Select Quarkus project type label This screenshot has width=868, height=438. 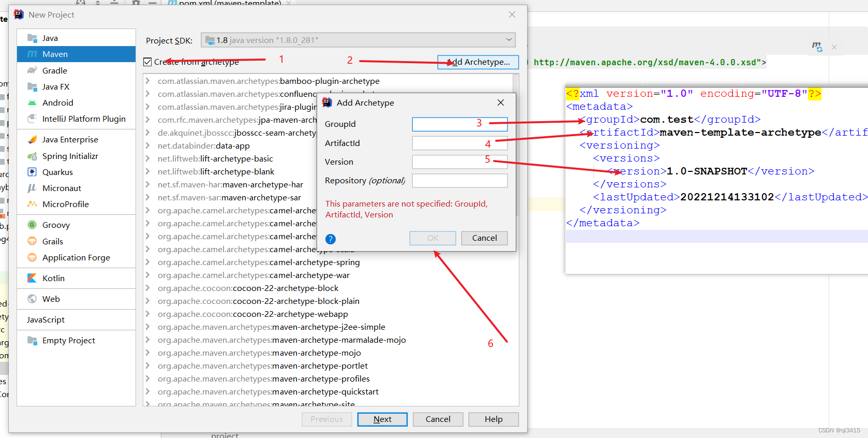[x=57, y=172]
